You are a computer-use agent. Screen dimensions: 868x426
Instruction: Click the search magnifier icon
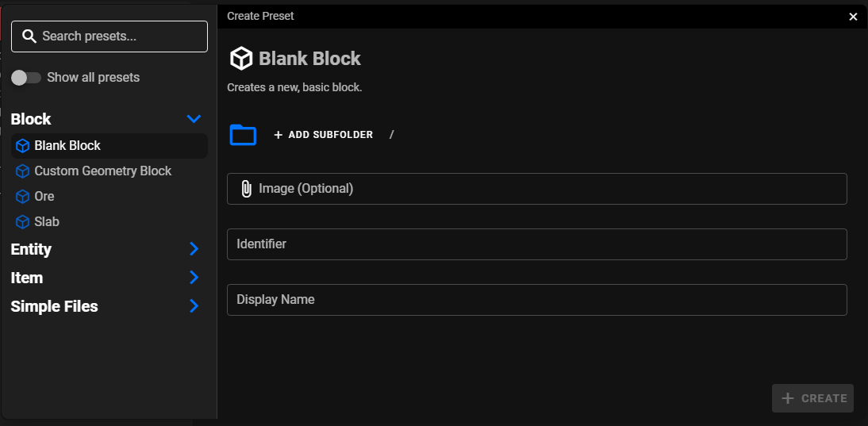(29, 36)
